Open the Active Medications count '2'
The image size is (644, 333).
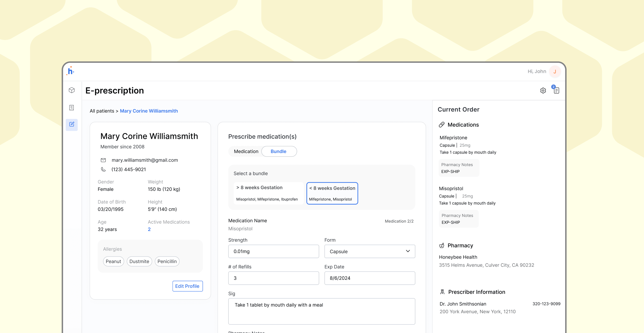point(149,229)
